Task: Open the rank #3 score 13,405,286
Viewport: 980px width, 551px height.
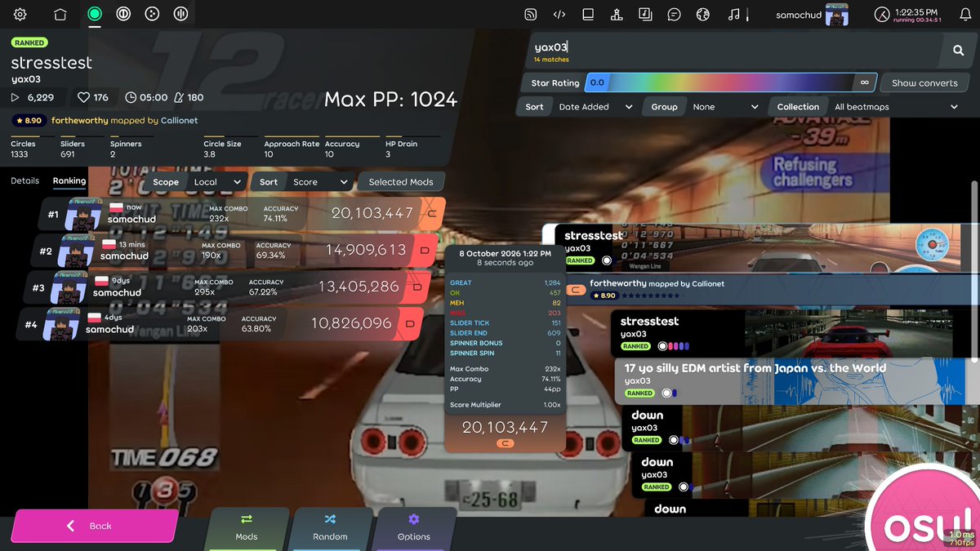Action: (227, 287)
